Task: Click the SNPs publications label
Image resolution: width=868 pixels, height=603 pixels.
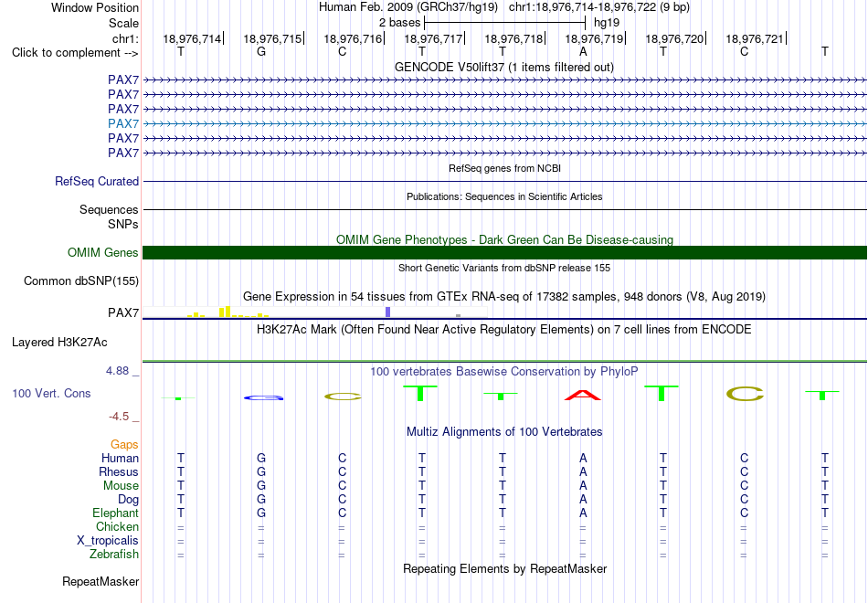Action: (x=123, y=224)
